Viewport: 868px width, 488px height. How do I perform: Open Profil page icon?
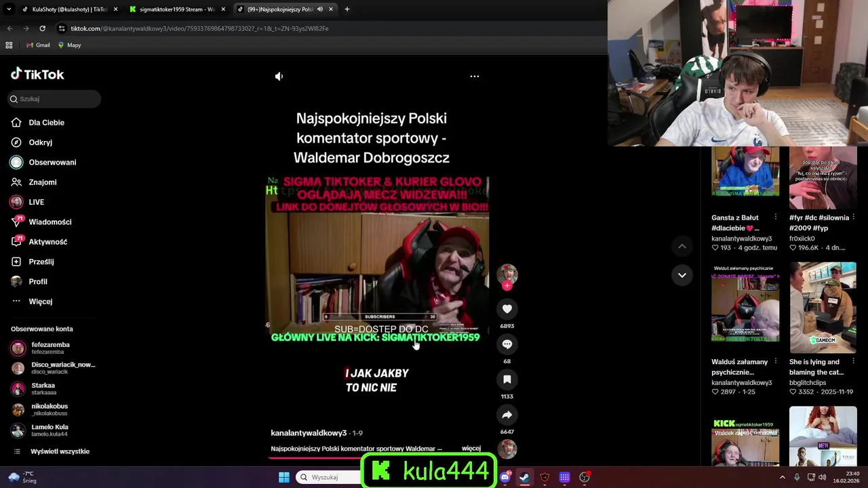[16, 281]
